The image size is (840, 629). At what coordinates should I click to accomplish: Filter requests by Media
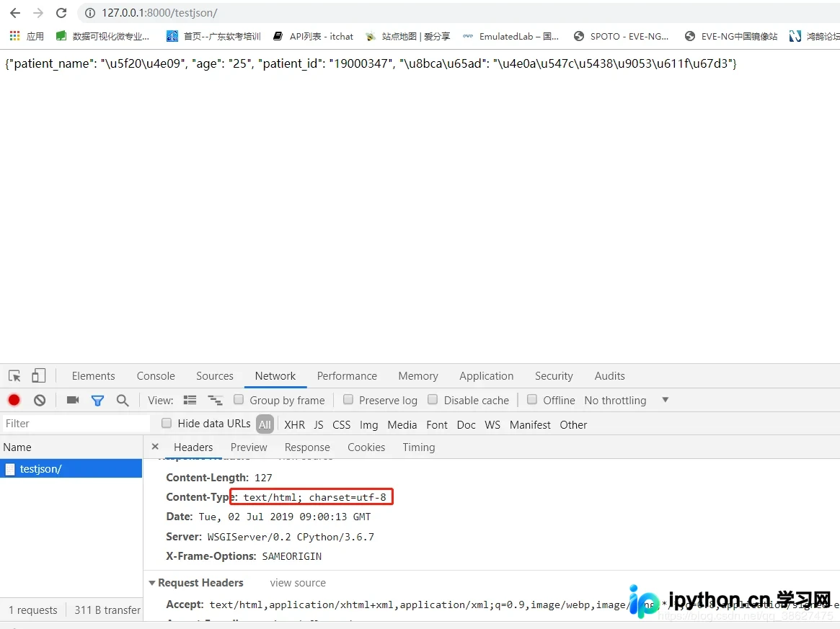pos(402,424)
